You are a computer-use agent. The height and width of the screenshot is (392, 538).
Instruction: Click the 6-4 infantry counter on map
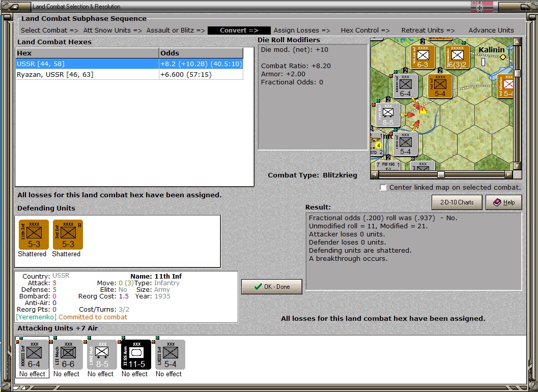click(405, 85)
